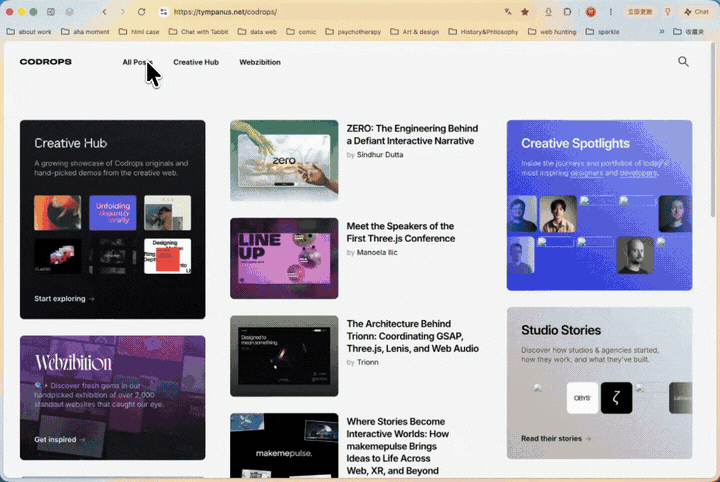Image resolution: width=720 pixels, height=482 pixels.
Task: Open the Art & design bookmark folder
Action: click(415, 32)
